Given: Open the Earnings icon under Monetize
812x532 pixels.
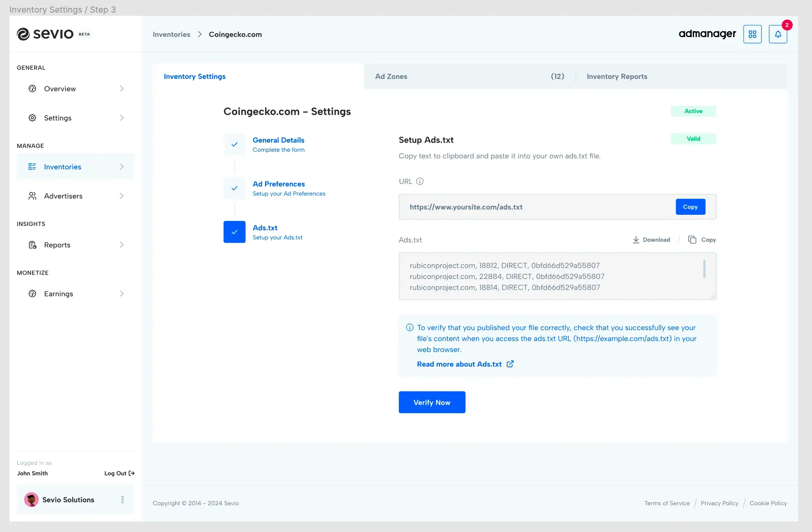Looking at the screenshot, I should [32, 294].
